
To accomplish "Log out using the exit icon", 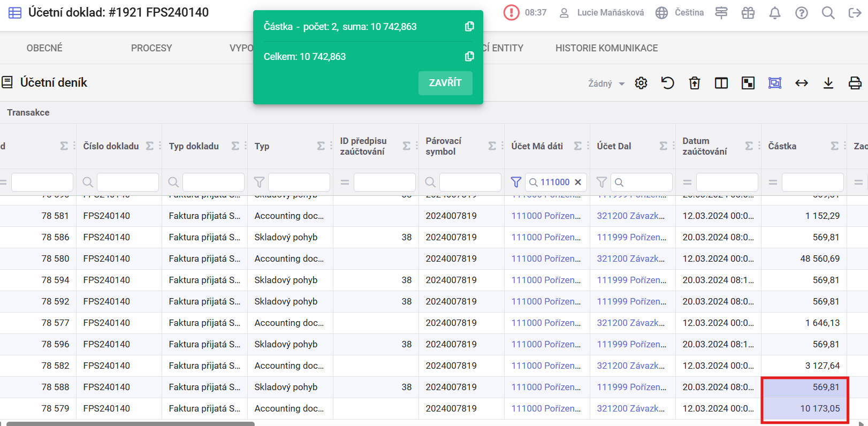I will coord(855,13).
